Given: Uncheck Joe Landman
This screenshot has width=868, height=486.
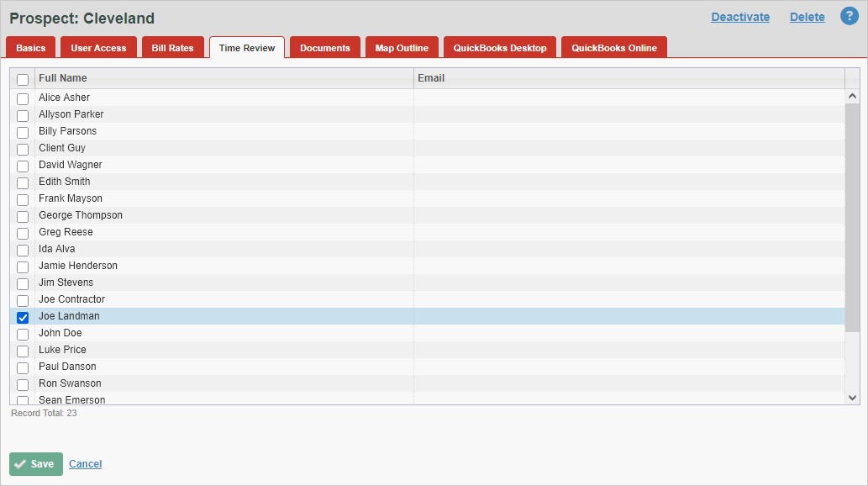Looking at the screenshot, I should coord(22,317).
